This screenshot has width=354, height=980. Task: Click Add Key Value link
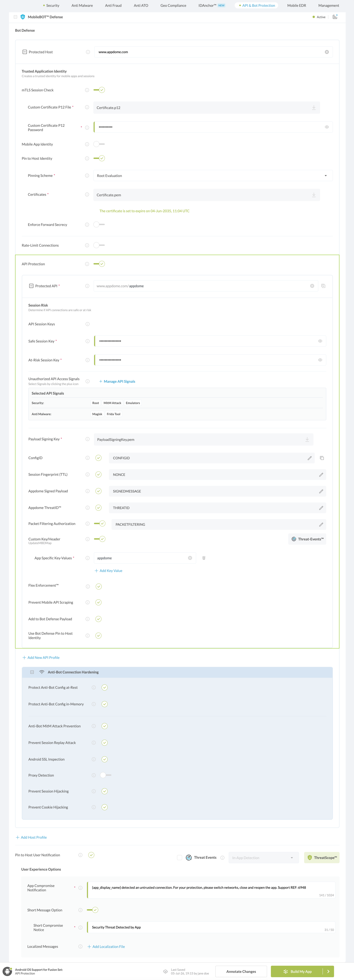click(x=109, y=571)
